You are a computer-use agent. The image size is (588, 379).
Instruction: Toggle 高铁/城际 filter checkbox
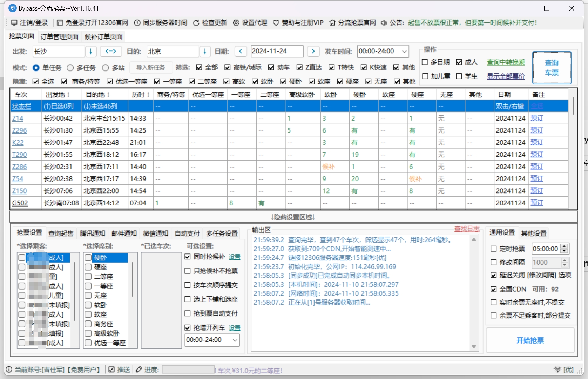click(x=228, y=67)
